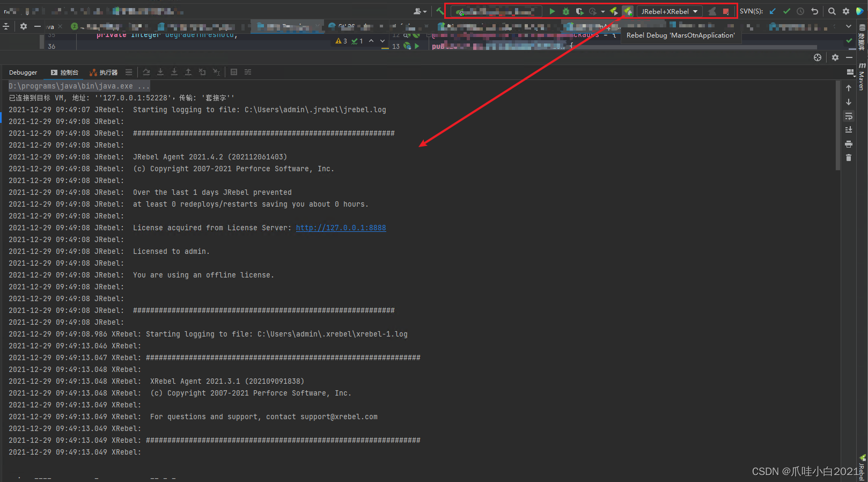Click the Codota icon at top-right corner
The image size is (868, 482).
tap(860, 11)
